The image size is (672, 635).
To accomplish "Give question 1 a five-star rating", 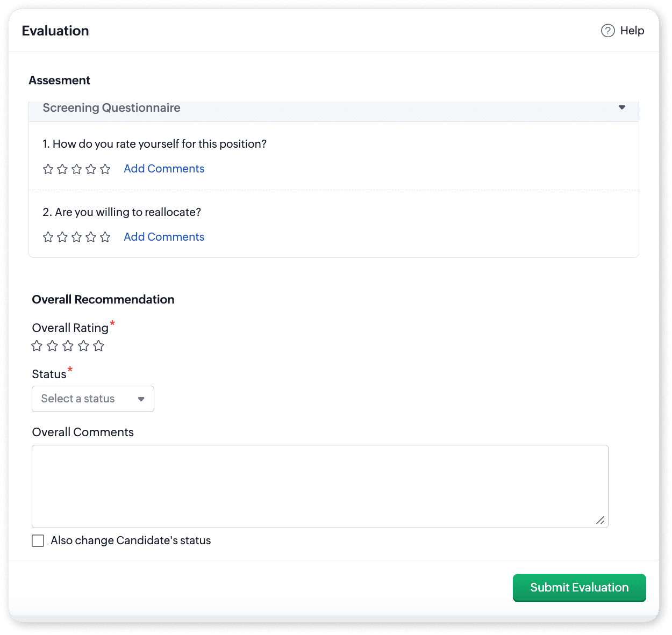I will [x=105, y=169].
